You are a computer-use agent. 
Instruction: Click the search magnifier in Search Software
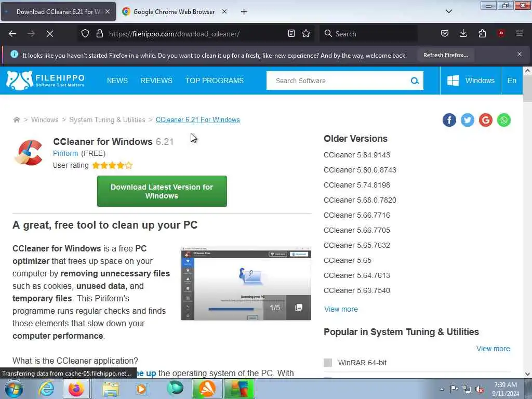(x=415, y=81)
